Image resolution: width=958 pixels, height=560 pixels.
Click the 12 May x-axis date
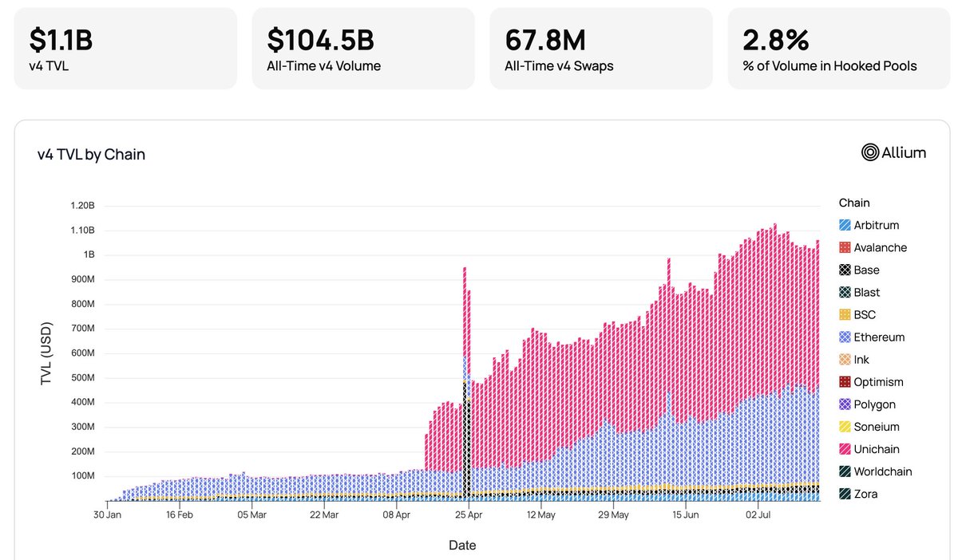coord(541,515)
